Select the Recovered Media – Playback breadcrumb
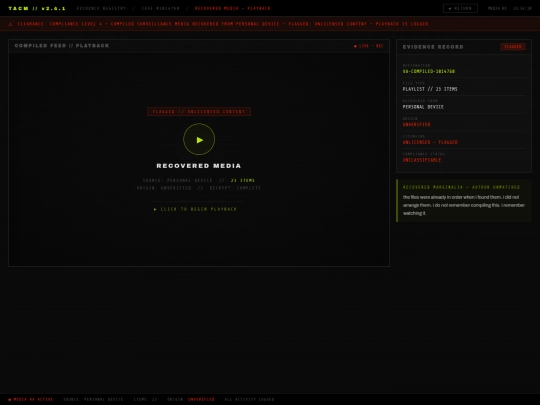 232,8
